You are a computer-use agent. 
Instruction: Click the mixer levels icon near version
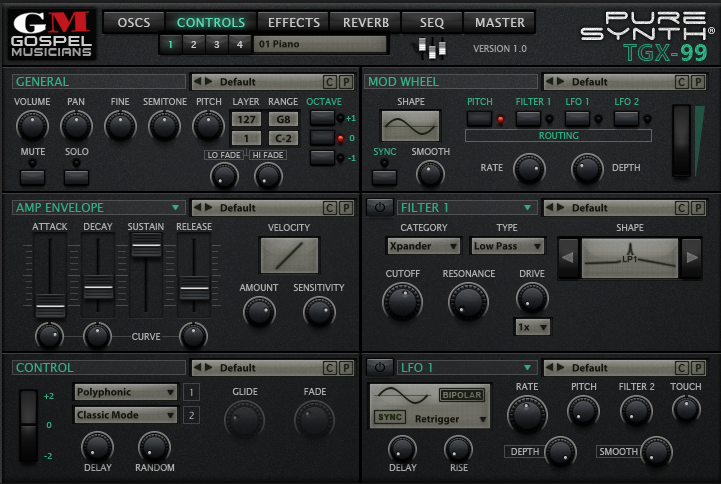(x=432, y=47)
